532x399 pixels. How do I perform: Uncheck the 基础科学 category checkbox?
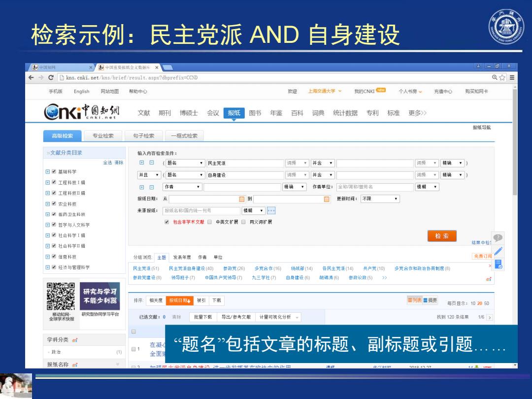[x=54, y=172]
